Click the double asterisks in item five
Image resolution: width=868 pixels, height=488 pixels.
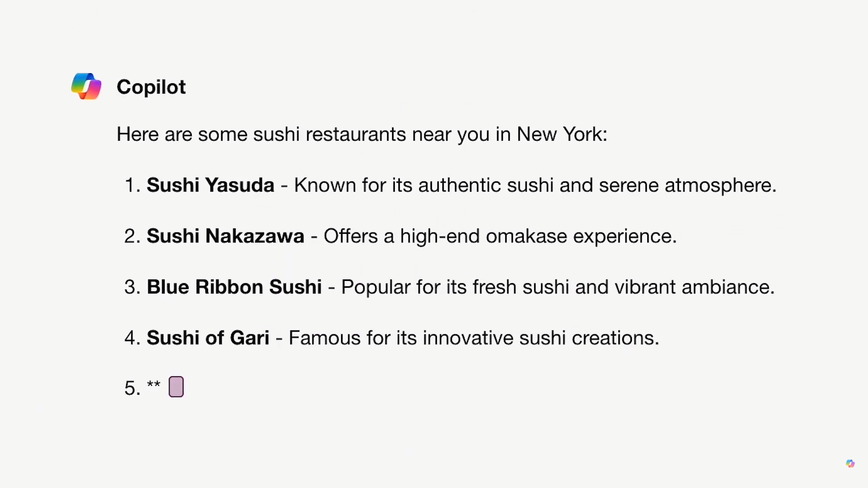(154, 385)
